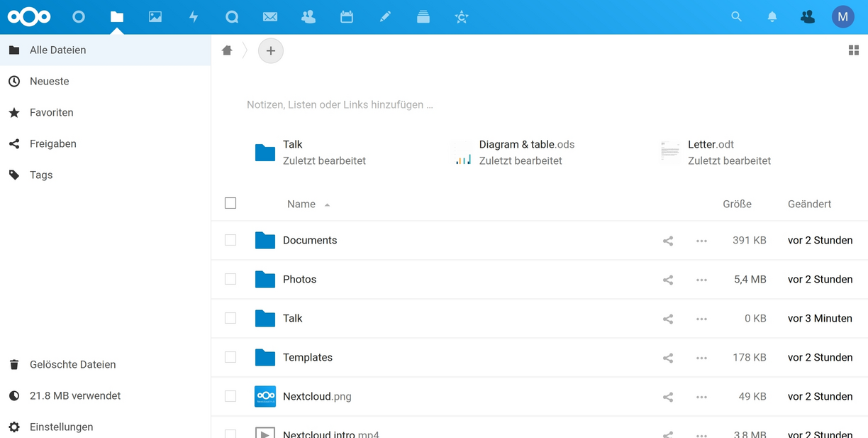This screenshot has height=438, width=868.
Task: Show notifications via bell icon
Action: [772, 17]
